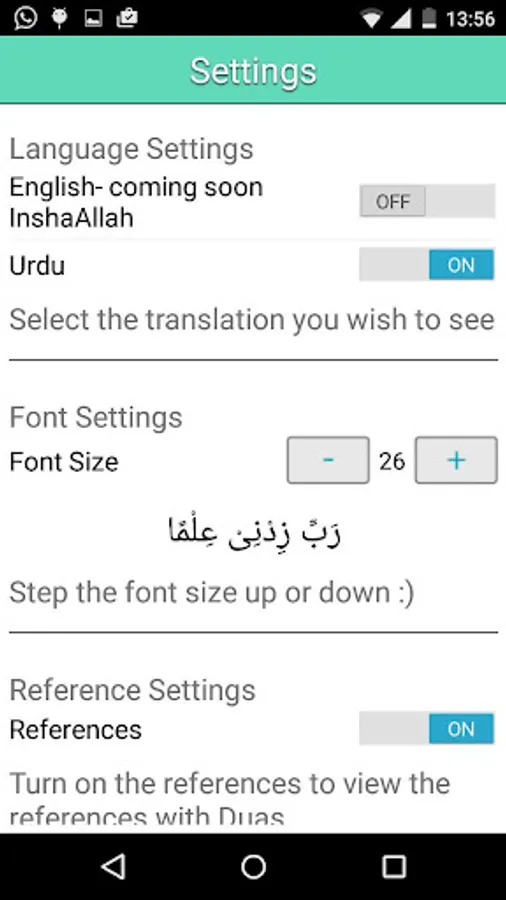Tap the Arabic sample text preview
The image size is (506, 900).
(x=254, y=531)
